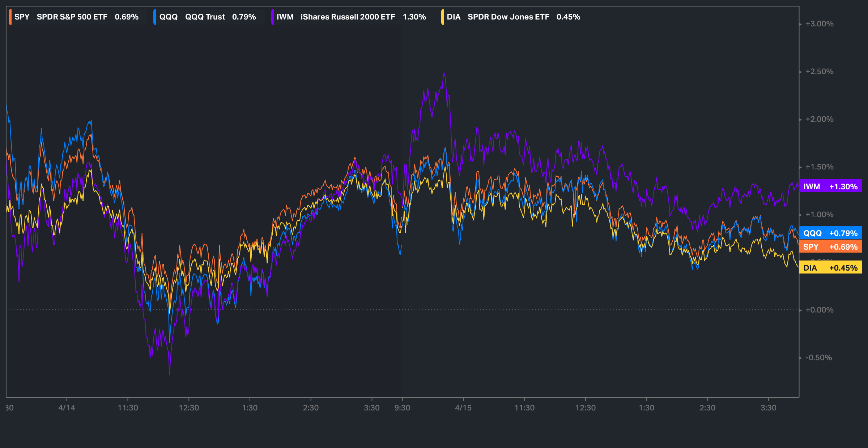The image size is (868, 448).
Task: Click the blue QQQ +0.79% price badge
Action: pyautogui.click(x=830, y=233)
